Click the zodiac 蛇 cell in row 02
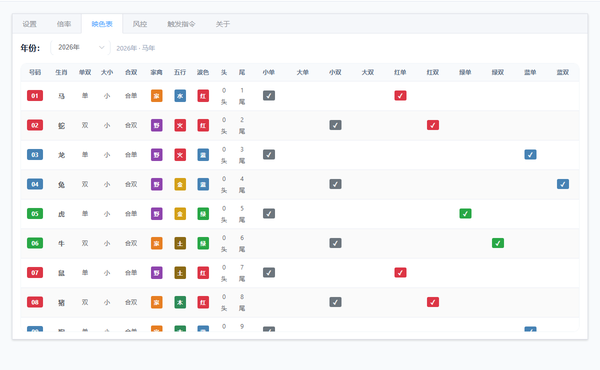Image resolution: width=600 pixels, height=370 pixels. tap(61, 126)
